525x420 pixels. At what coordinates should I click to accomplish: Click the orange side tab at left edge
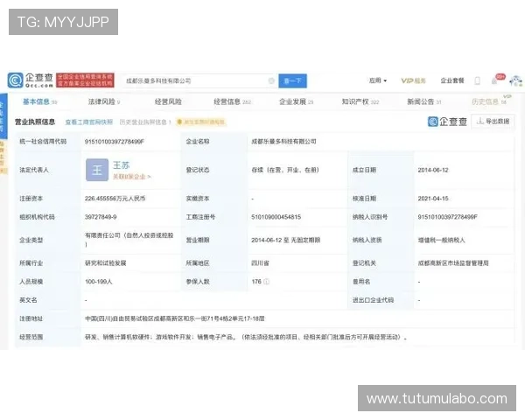[x=3, y=157]
